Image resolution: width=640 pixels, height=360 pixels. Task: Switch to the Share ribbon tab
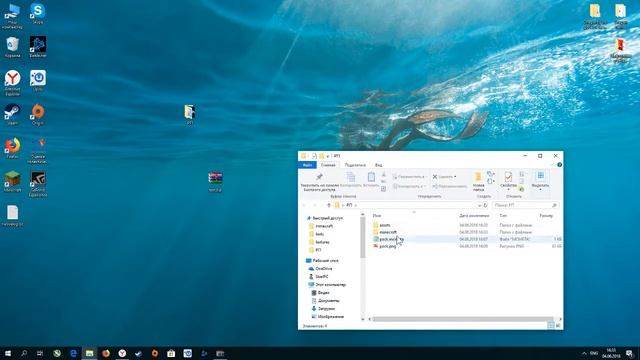click(x=355, y=165)
